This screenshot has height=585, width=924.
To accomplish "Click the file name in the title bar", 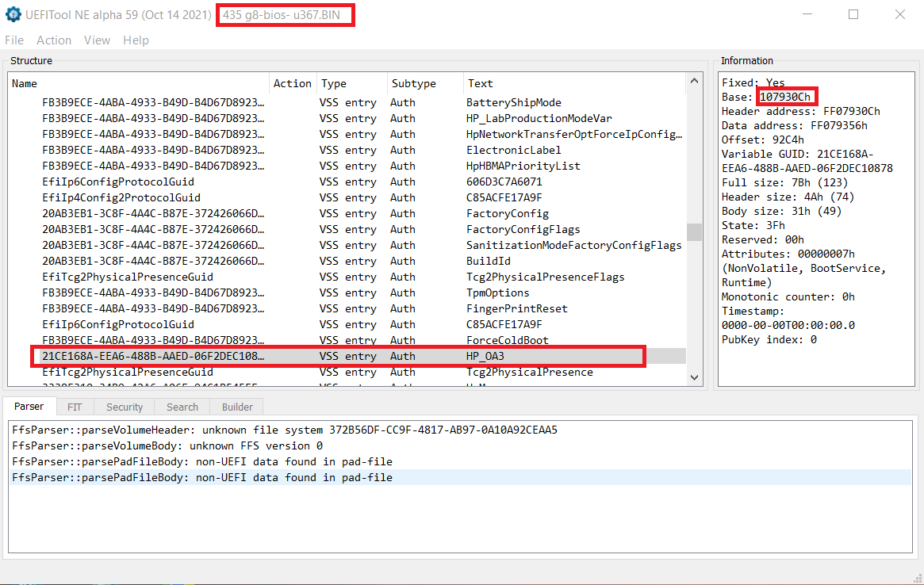I will tap(281, 15).
